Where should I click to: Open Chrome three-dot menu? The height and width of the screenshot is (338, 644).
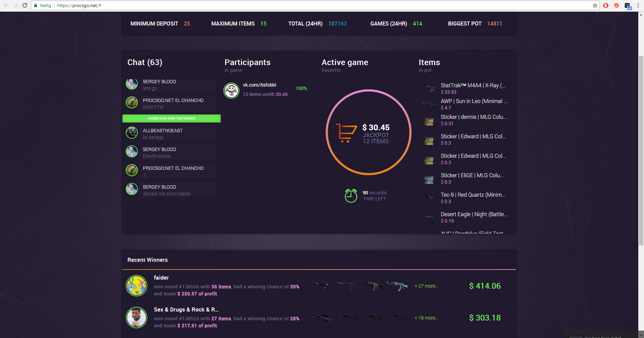pyautogui.click(x=638, y=5)
